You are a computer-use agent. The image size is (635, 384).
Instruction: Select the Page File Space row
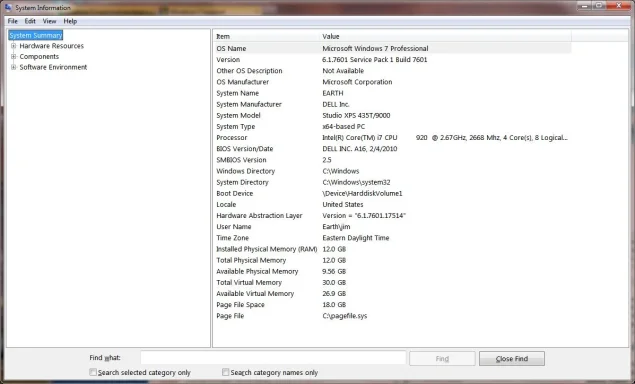tap(392, 305)
